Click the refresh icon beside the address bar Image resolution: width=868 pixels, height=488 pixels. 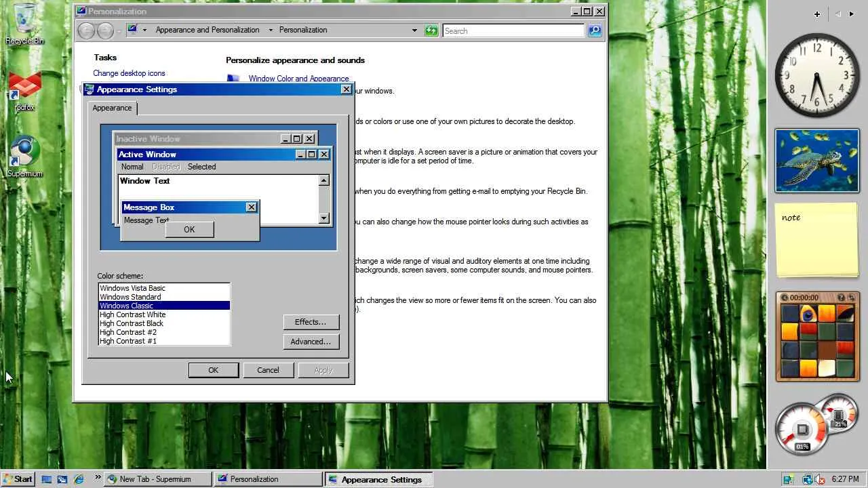click(x=431, y=30)
